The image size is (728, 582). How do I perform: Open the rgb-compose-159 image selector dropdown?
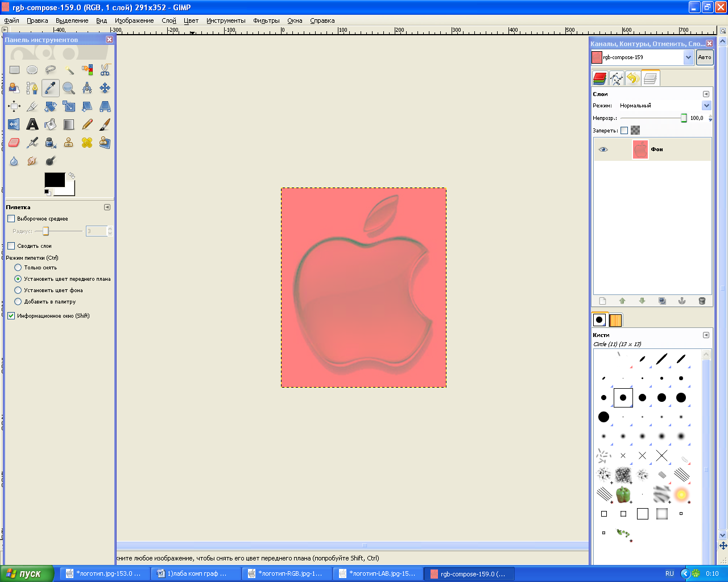pos(688,57)
